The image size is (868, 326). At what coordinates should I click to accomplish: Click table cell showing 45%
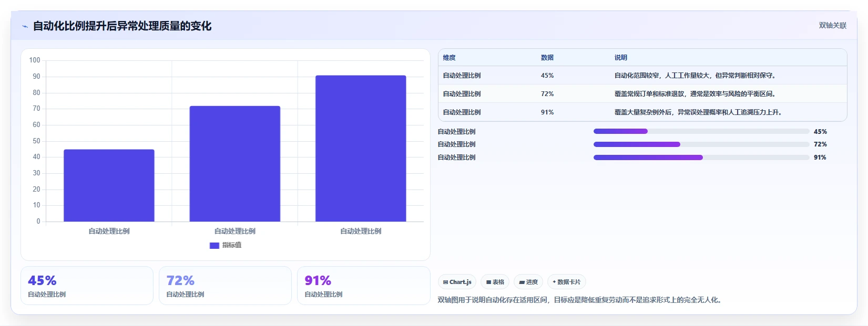[x=547, y=76]
